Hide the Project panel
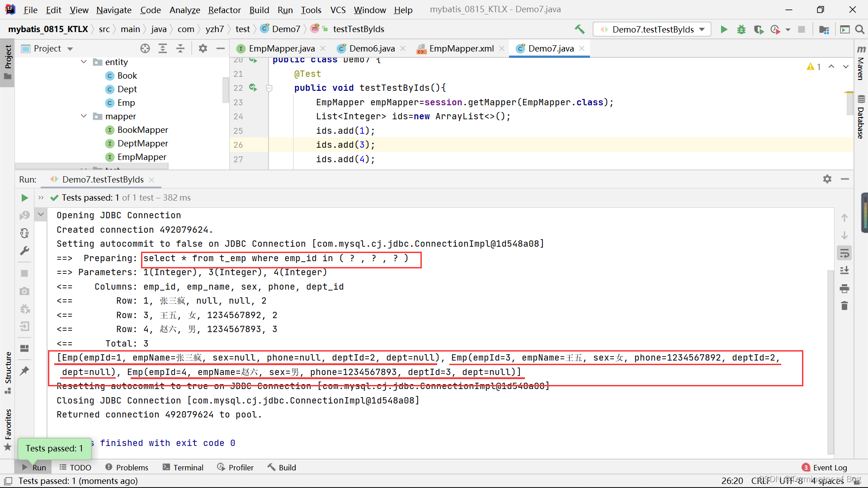The image size is (868, 488). (221, 48)
